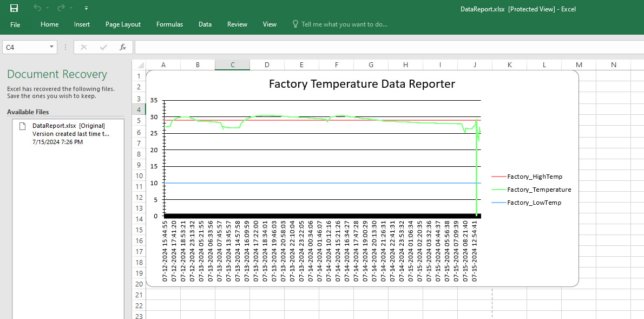Select the Factory_HighTemp legend entry
Screen dimensions: 644x319
pyautogui.click(x=534, y=177)
